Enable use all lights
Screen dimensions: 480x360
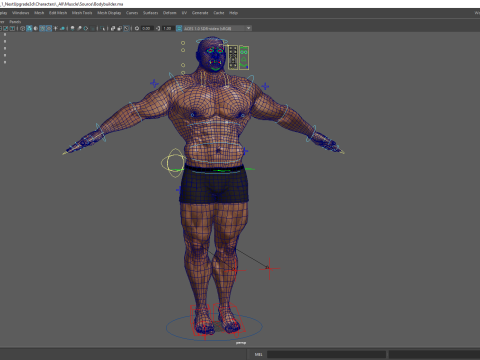point(55,28)
